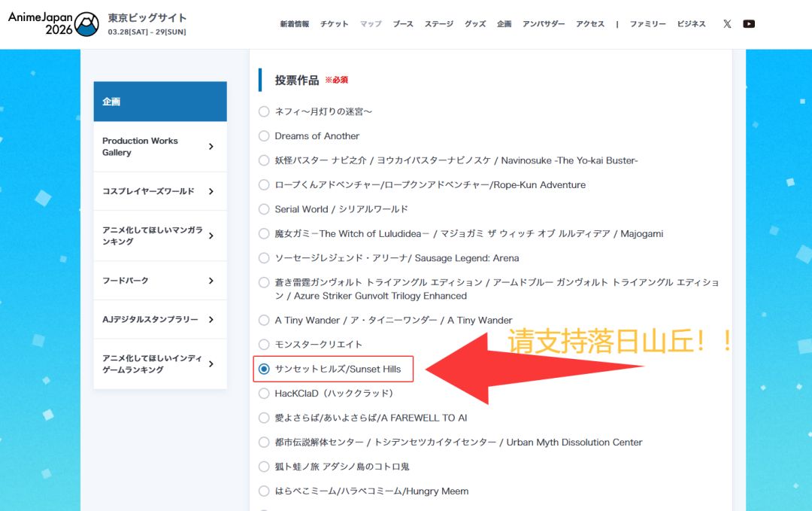Open chevron next to アニメ化してほしいマンガランキング
This screenshot has width=812, height=511.
tap(211, 236)
